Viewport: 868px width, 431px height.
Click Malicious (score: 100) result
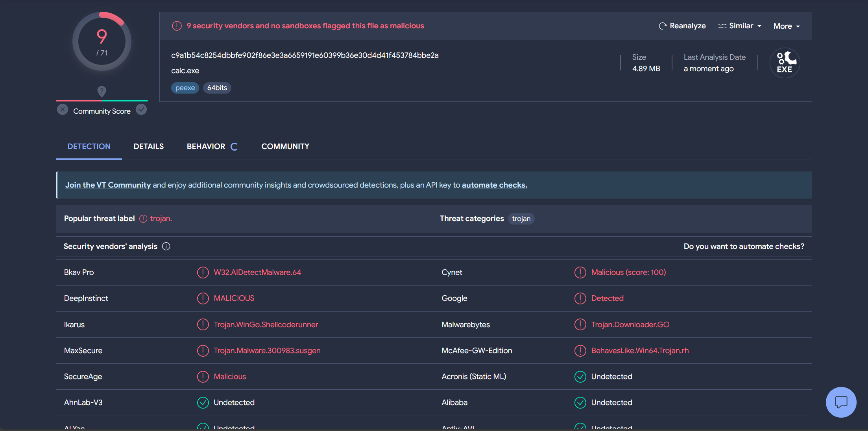(x=629, y=273)
